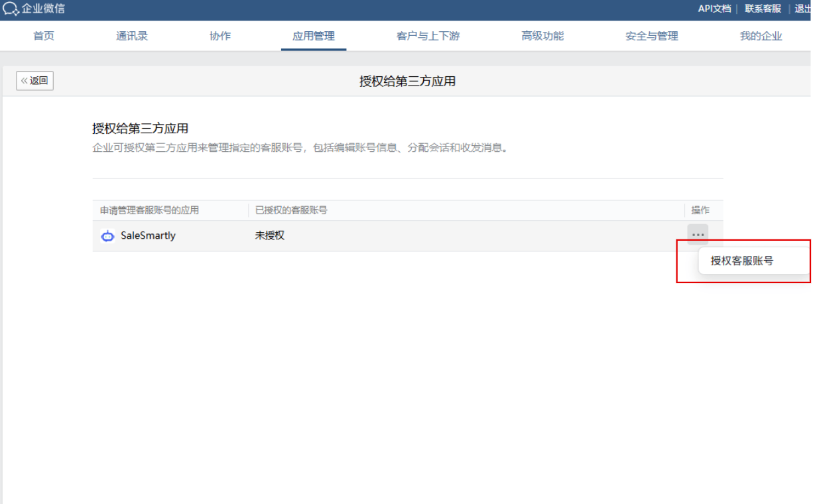Click the SaleSmartly app name

coord(148,235)
